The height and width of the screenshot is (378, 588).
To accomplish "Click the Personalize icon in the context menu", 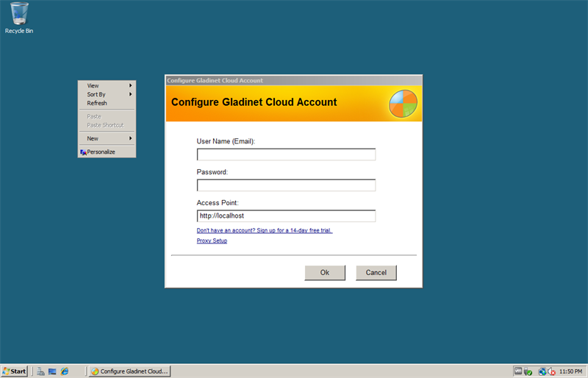I will click(x=83, y=152).
